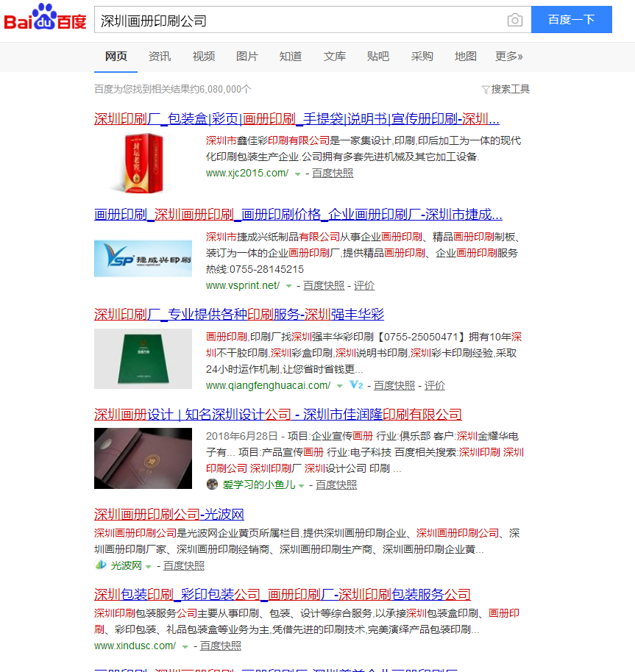Expand dropdown arrow next to 爱学习的小鱼儿
The width and height of the screenshot is (635, 672).
(302, 485)
